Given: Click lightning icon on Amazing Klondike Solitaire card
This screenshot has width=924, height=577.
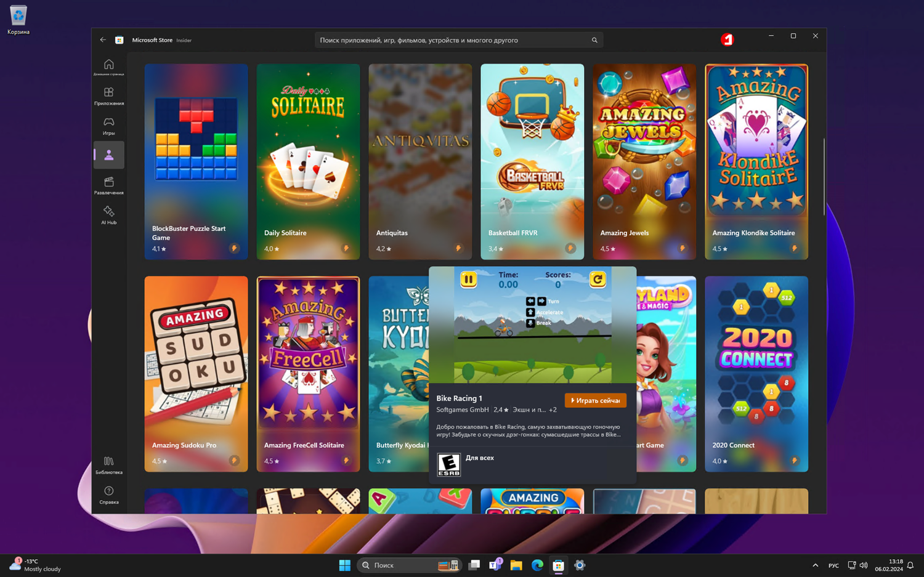Looking at the screenshot, I should coord(795,248).
